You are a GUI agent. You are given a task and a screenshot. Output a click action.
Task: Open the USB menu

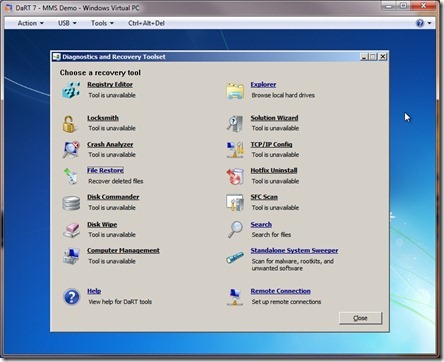pos(67,23)
